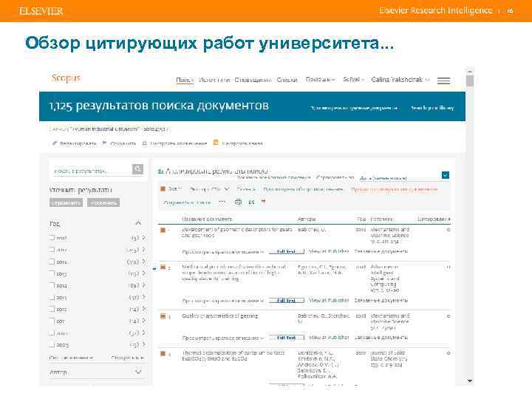
Task: Click the pencil edit-query icon
Action: tap(55, 143)
